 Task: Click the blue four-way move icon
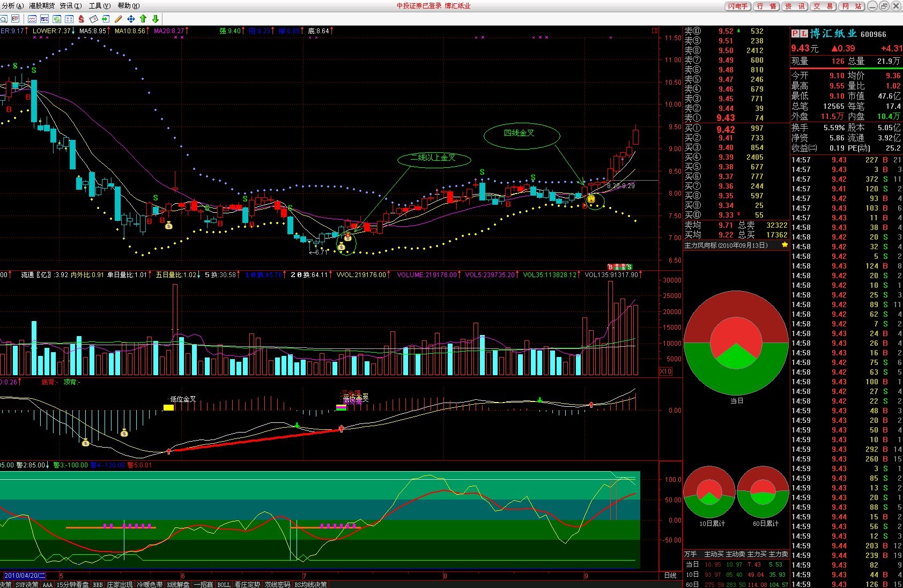tap(131, 19)
